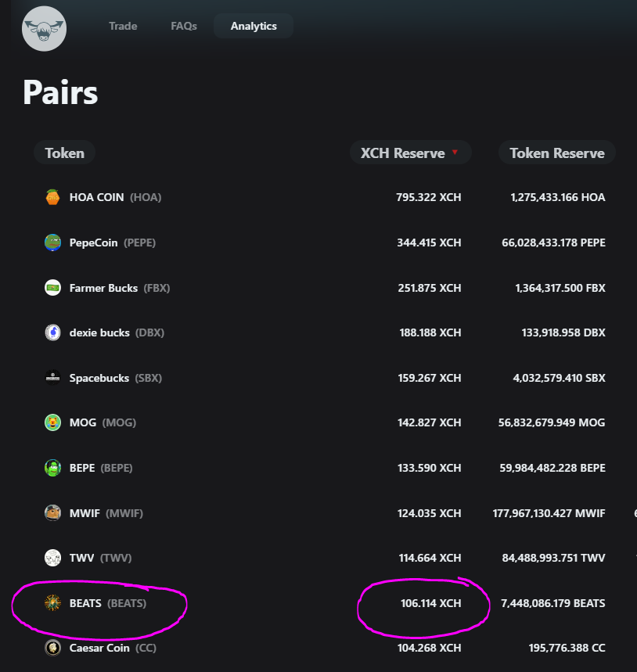Image resolution: width=637 pixels, height=672 pixels.
Task: Click the HOA COIN token icon
Action: coord(52,197)
